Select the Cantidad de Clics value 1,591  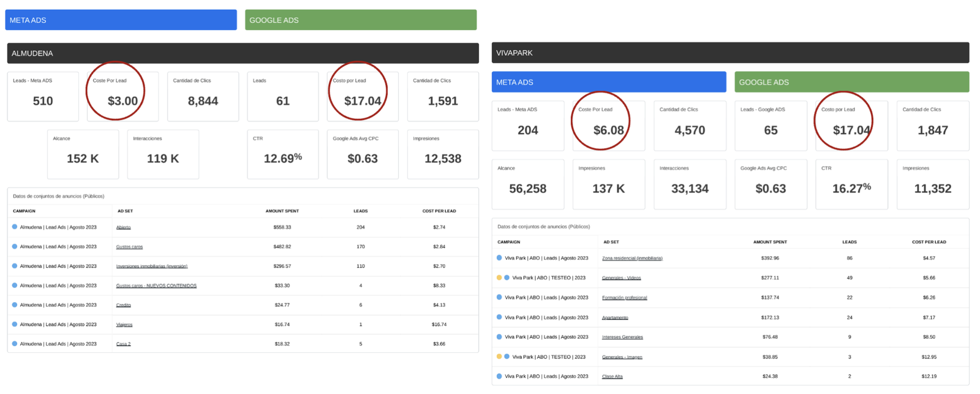tap(443, 101)
